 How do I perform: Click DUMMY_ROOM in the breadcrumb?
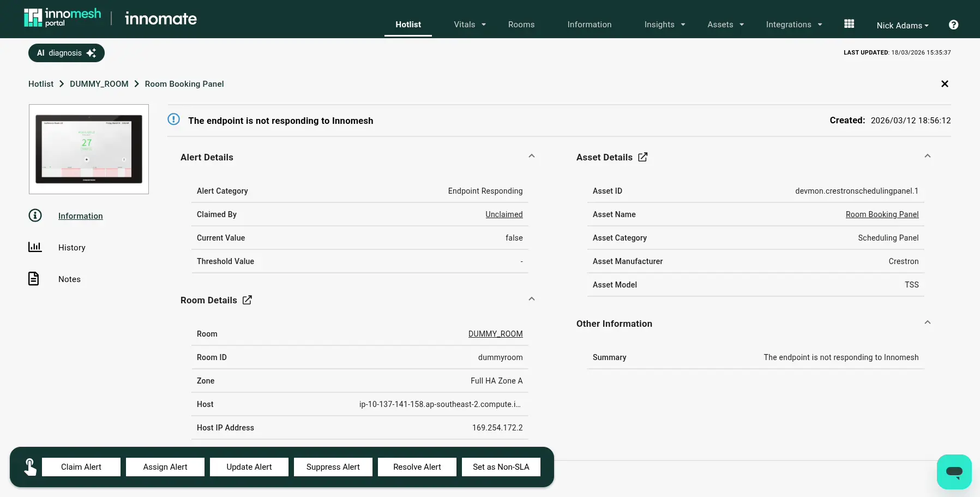pyautogui.click(x=99, y=84)
